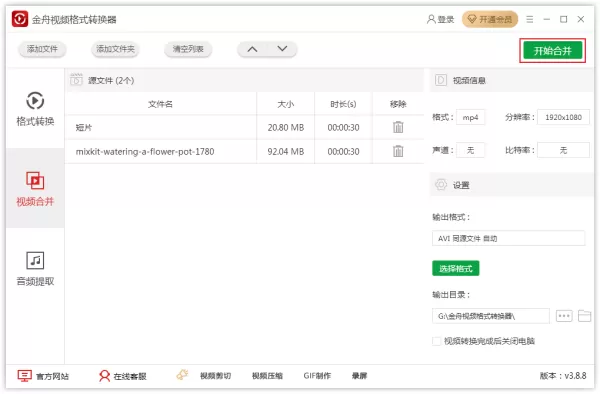Browse output directory with three-dots button
Viewport: 600px width, 394px height.
[x=564, y=316]
